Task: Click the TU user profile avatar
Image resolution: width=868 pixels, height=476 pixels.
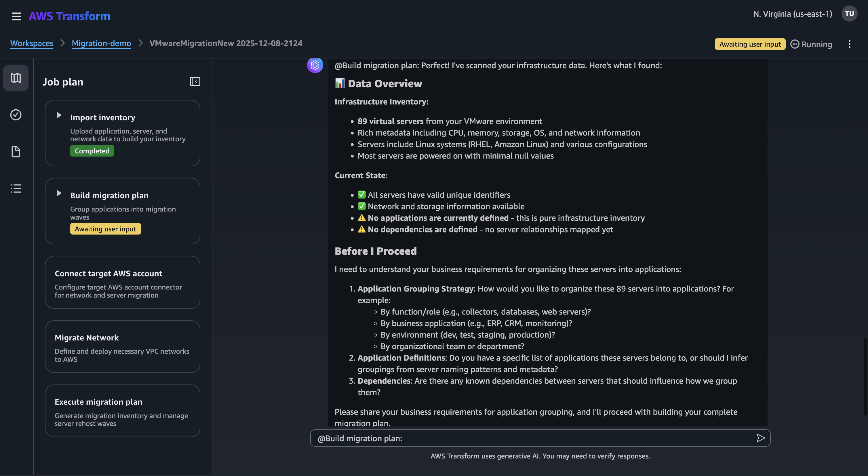Action: (x=849, y=14)
